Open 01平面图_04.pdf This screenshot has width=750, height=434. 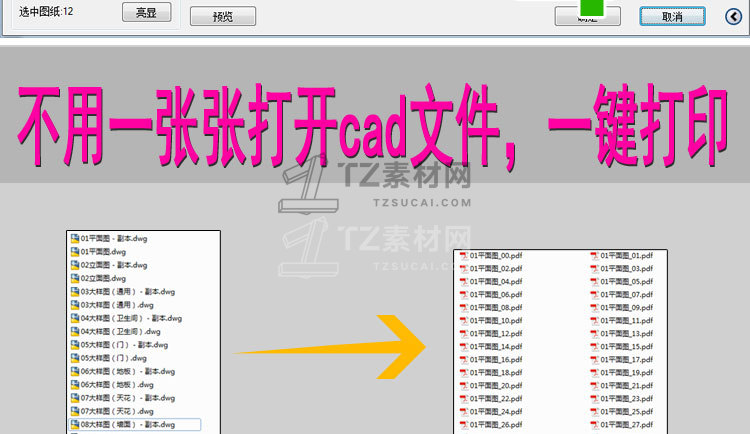point(491,282)
